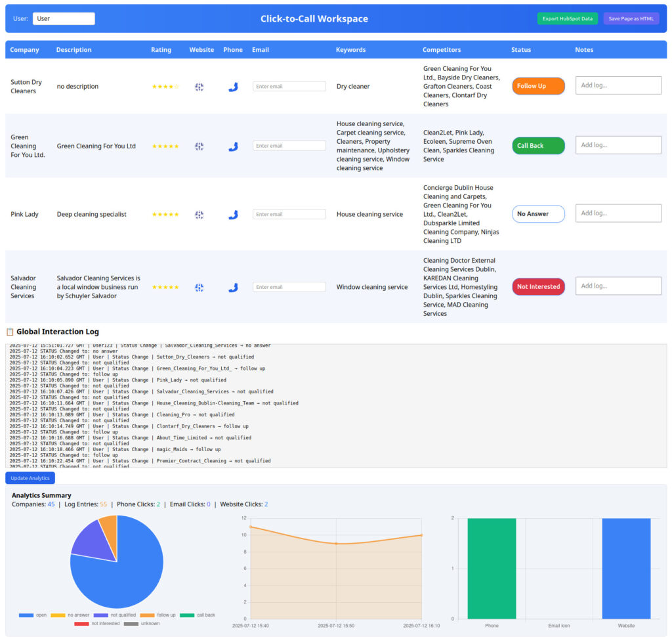The width and height of the screenshot is (672, 637).
Task: Click the star rating for Pink Lady
Action: pyautogui.click(x=165, y=215)
